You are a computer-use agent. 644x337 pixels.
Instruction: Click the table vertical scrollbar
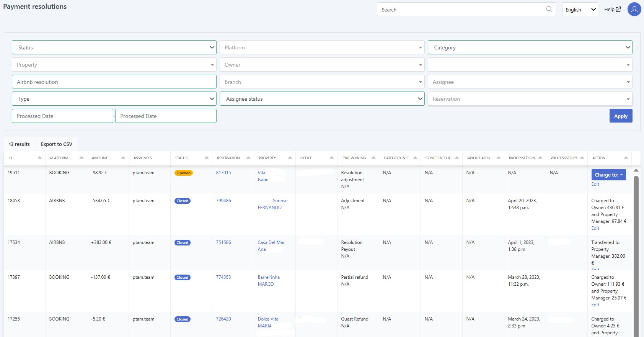pyautogui.click(x=636, y=253)
